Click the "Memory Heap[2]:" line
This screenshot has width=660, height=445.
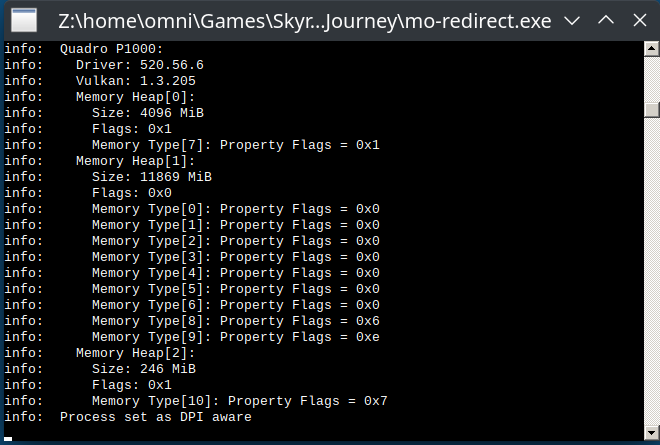tap(135, 353)
